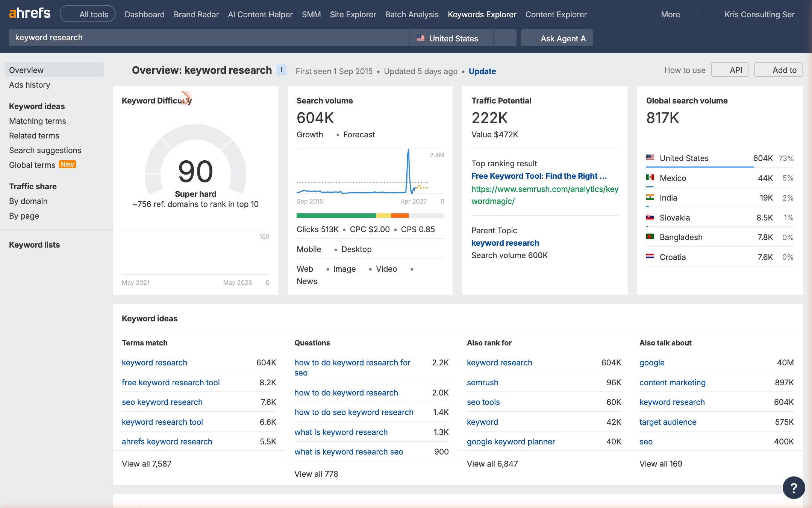Click the Update link

pos(482,71)
